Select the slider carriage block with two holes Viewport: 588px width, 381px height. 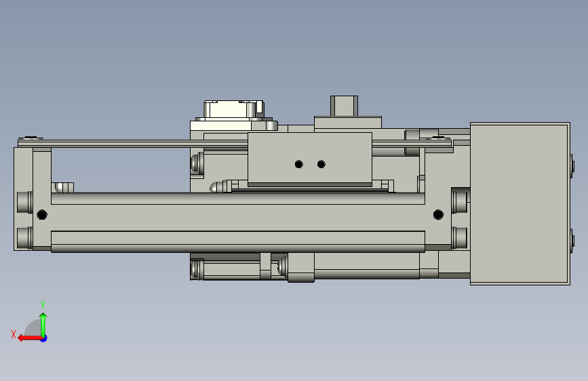310,159
